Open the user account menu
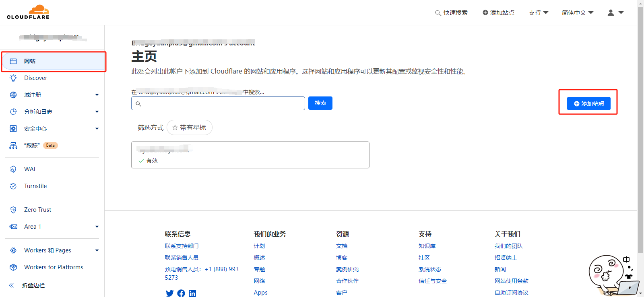This screenshot has width=644, height=297. 615,13
